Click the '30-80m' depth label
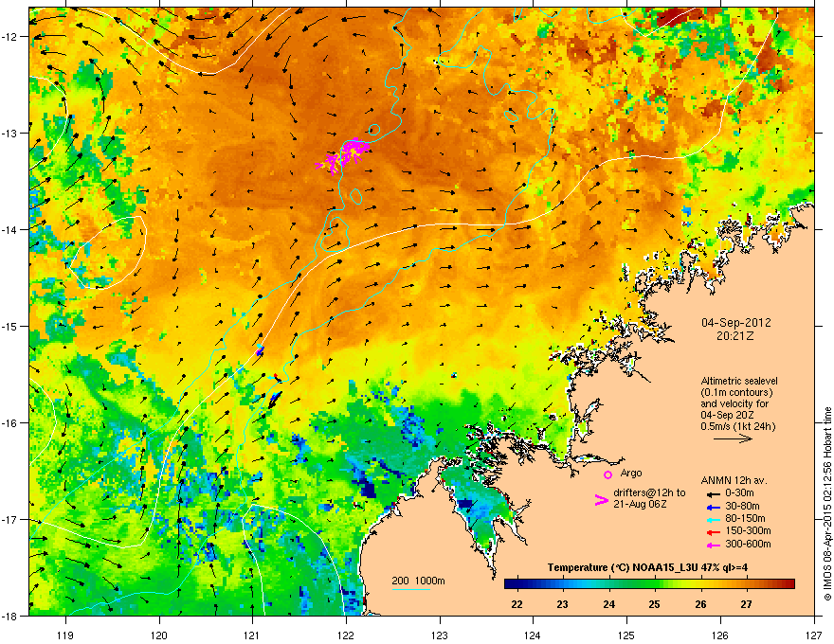Viewport: 834px width, 644px height. (x=742, y=507)
